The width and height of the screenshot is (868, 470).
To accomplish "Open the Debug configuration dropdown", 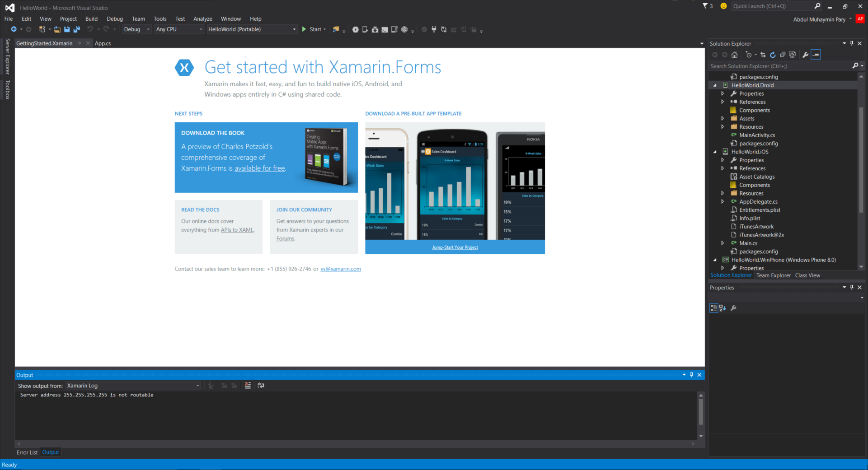I will point(136,29).
